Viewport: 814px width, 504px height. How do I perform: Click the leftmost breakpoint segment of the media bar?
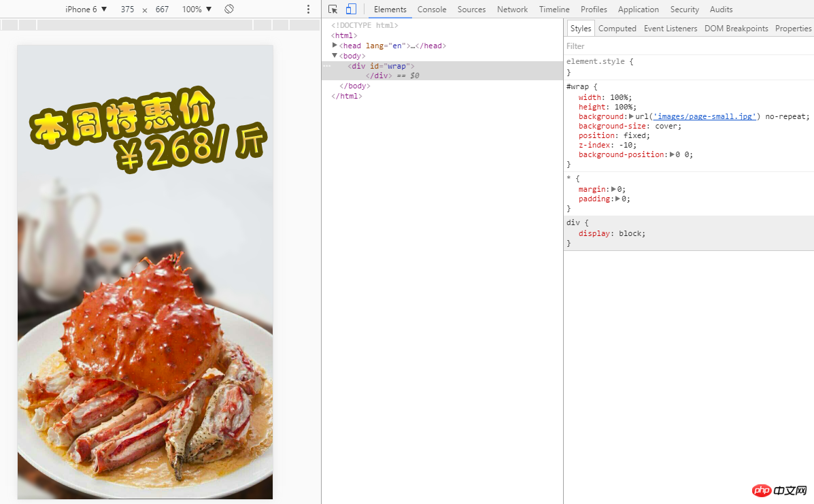pyautogui.click(x=10, y=24)
